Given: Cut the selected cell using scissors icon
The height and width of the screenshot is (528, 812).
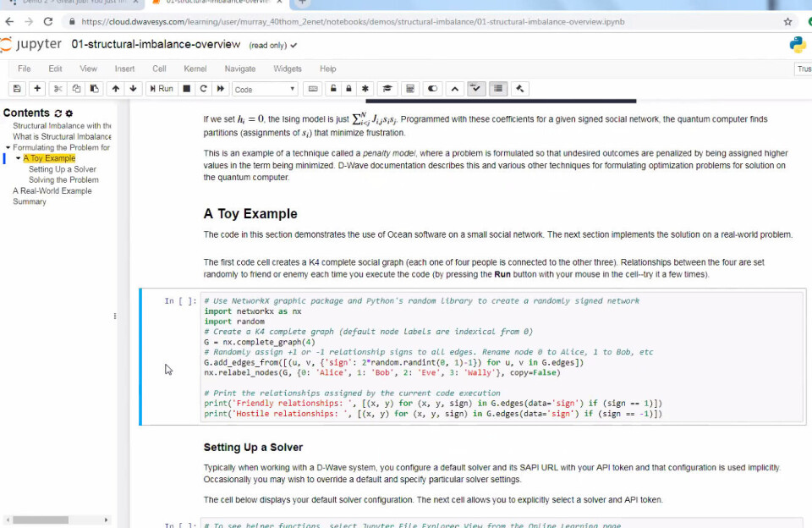Looking at the screenshot, I should click(58, 89).
